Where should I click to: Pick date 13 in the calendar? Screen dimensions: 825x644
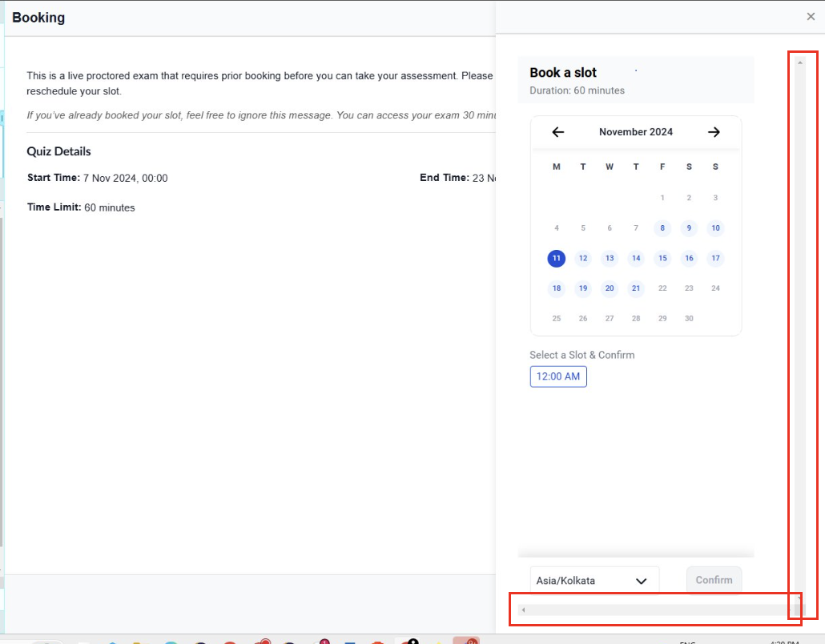pyautogui.click(x=610, y=259)
